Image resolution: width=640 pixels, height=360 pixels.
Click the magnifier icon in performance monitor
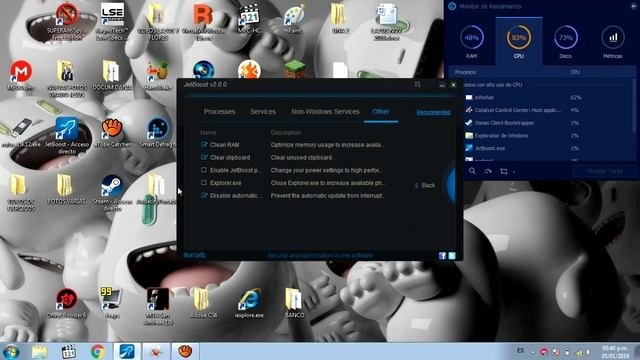tap(472, 171)
